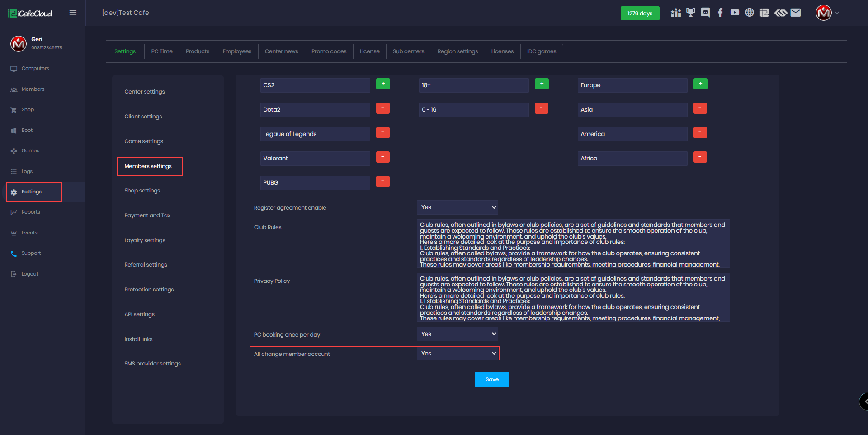Image resolution: width=868 pixels, height=435 pixels.
Task: Toggle the hamburger menu icon
Action: [73, 13]
